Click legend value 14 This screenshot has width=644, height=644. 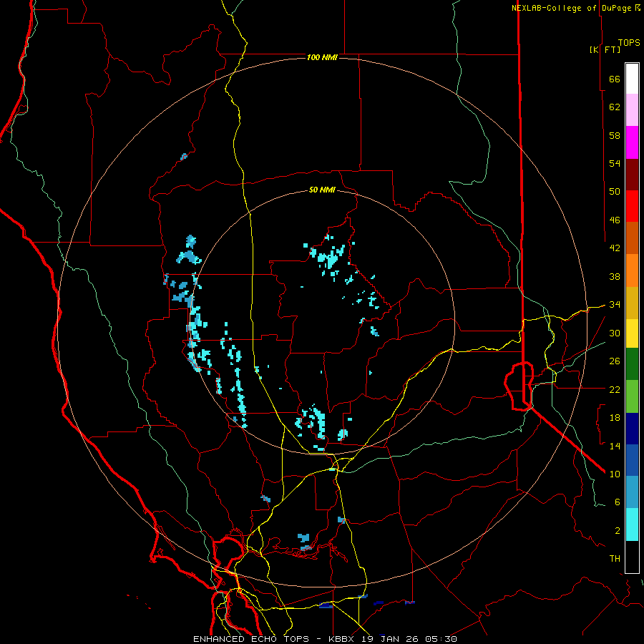[615, 446]
